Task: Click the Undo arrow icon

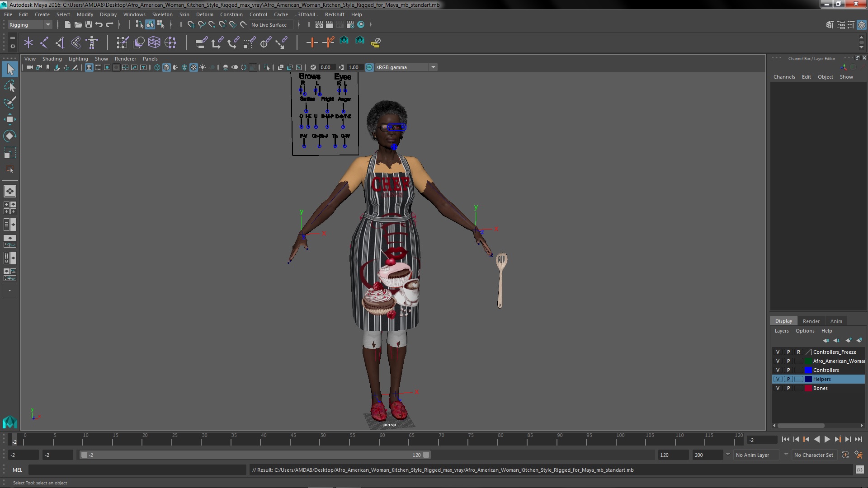Action: click(99, 24)
